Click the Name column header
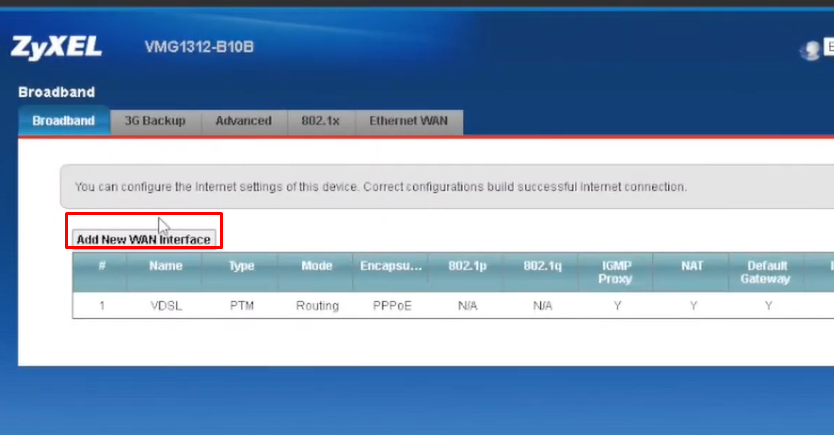The height and width of the screenshot is (435, 834). (x=165, y=267)
